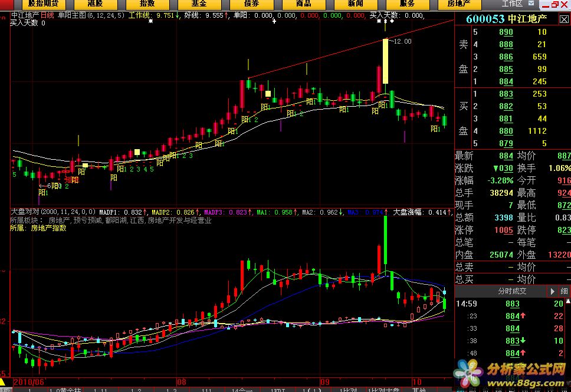
Task: Click the play arrow beside 分时成交
Action: click(x=552, y=291)
